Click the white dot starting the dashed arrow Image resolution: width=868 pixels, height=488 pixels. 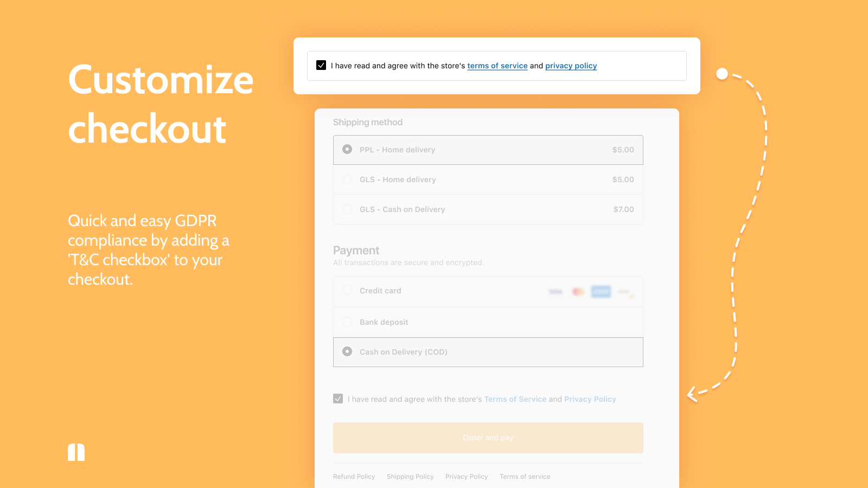(x=722, y=74)
